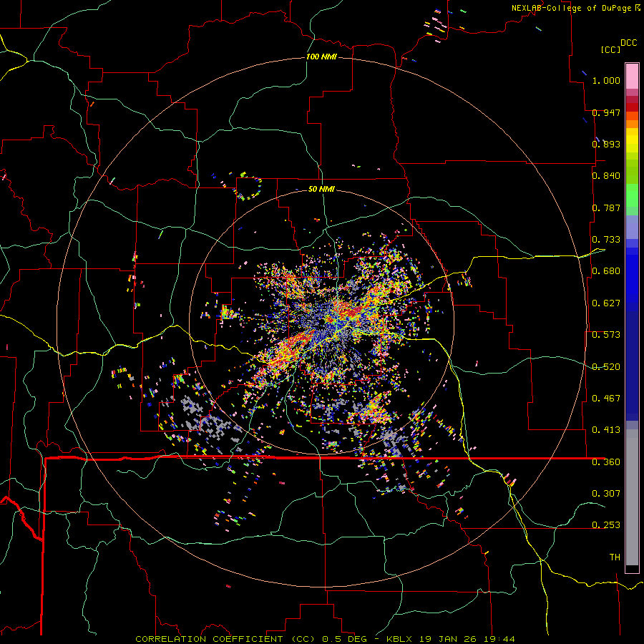Click the bright green band of the color bar
Screen dimensions: 644x644
pos(632,195)
